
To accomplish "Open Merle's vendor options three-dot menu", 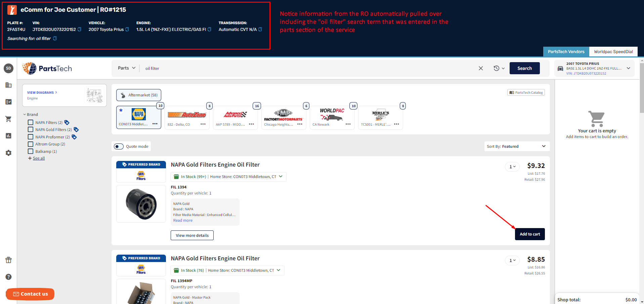I will click(x=396, y=124).
